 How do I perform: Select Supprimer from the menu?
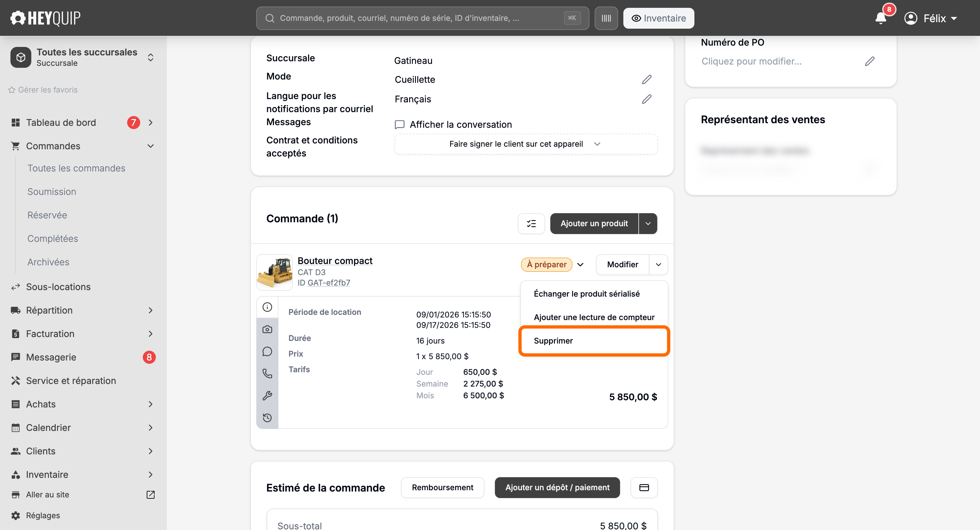[594, 341]
